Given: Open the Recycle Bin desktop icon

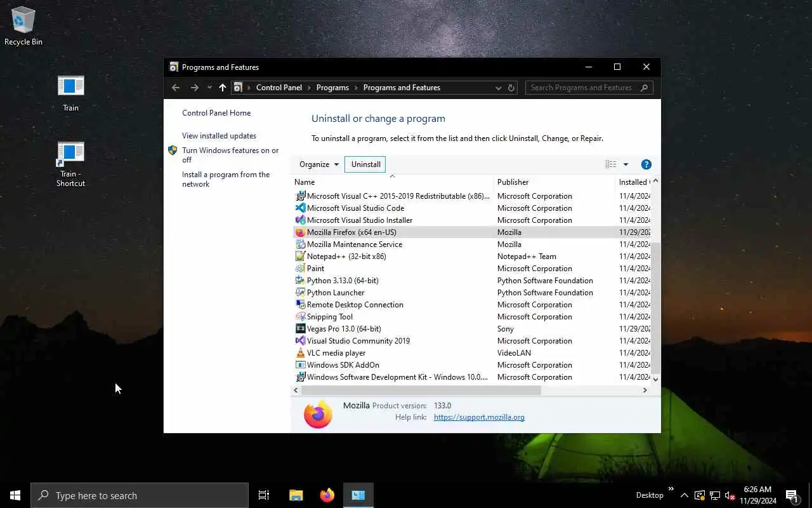Looking at the screenshot, I should point(23,26).
